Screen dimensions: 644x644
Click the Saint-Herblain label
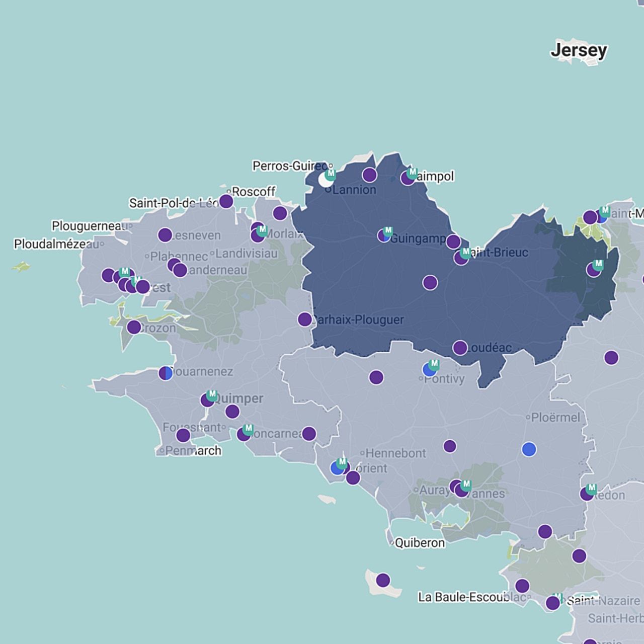(616, 618)
